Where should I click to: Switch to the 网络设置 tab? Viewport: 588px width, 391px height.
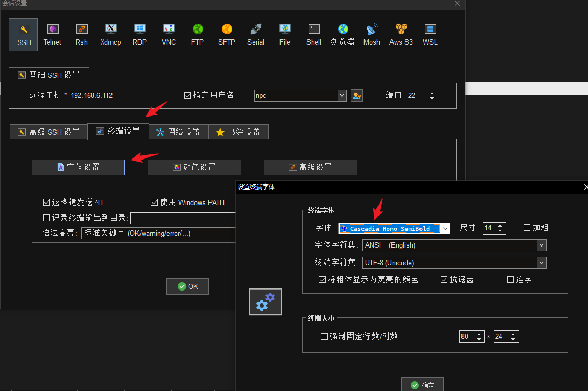click(x=179, y=132)
